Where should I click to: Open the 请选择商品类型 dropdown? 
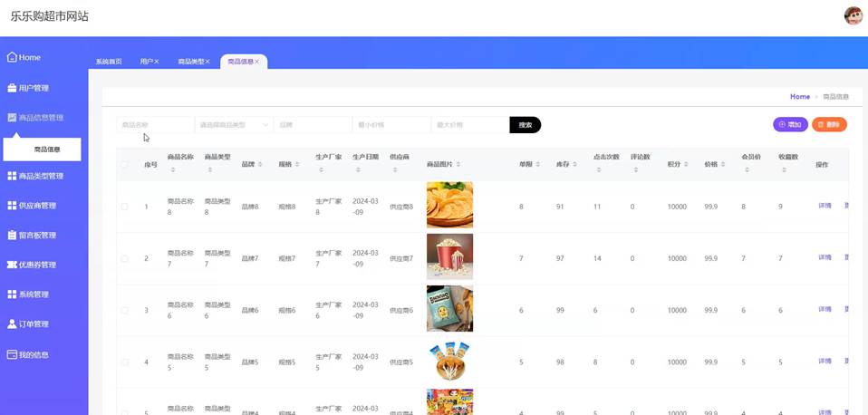pyautogui.click(x=234, y=125)
